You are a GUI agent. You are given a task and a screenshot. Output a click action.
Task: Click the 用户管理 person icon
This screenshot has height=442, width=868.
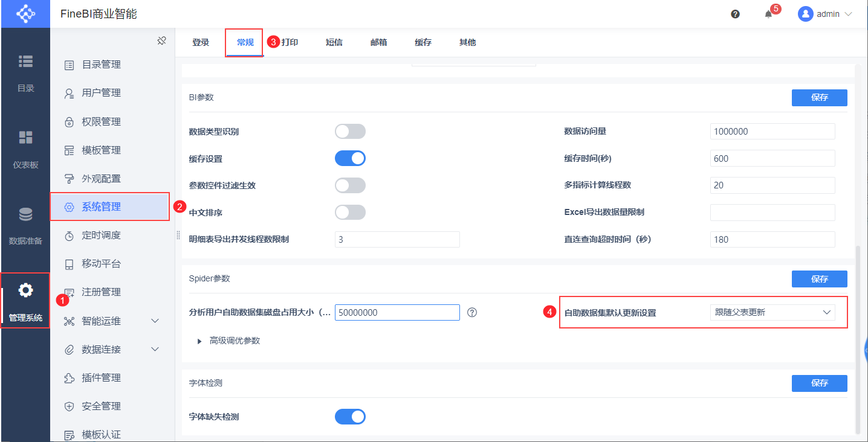[70, 93]
